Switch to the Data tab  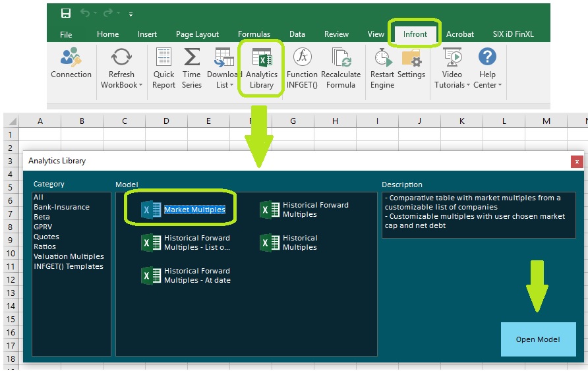pos(297,34)
